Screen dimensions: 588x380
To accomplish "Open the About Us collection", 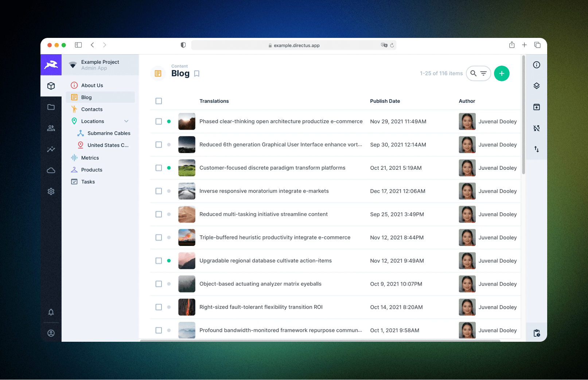I will 100,85.
